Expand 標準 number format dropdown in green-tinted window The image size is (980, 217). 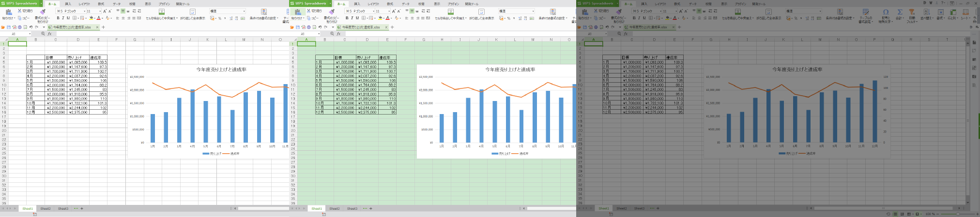pos(533,11)
